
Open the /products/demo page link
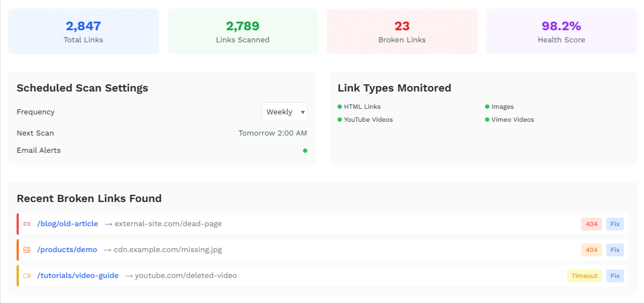click(67, 249)
